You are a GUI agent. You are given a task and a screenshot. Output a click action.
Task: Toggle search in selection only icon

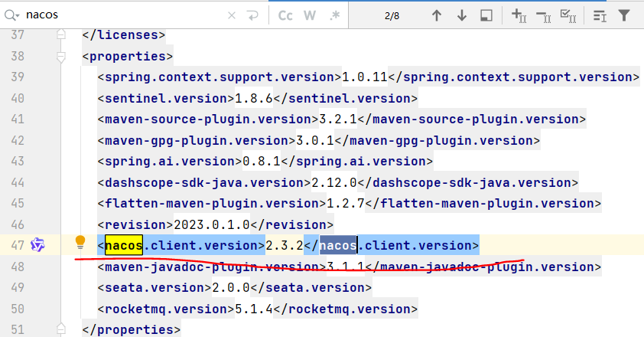pyautogui.click(x=486, y=15)
